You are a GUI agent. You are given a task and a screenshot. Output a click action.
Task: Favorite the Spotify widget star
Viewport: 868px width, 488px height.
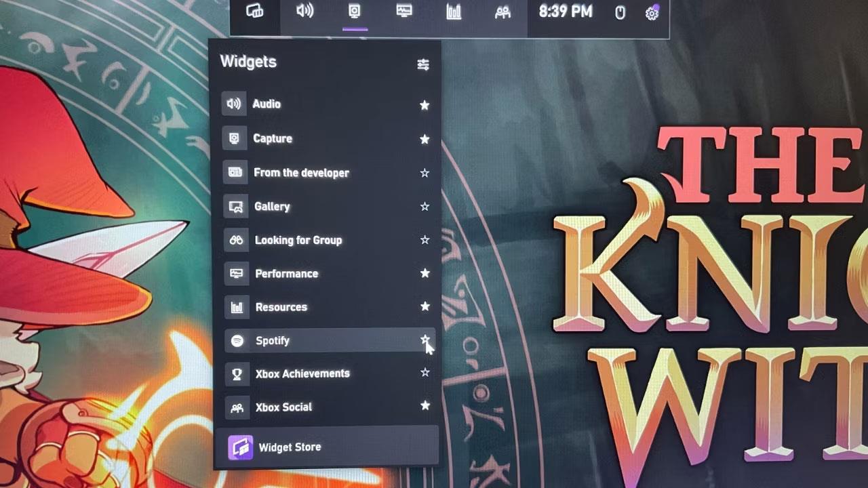[x=425, y=339]
